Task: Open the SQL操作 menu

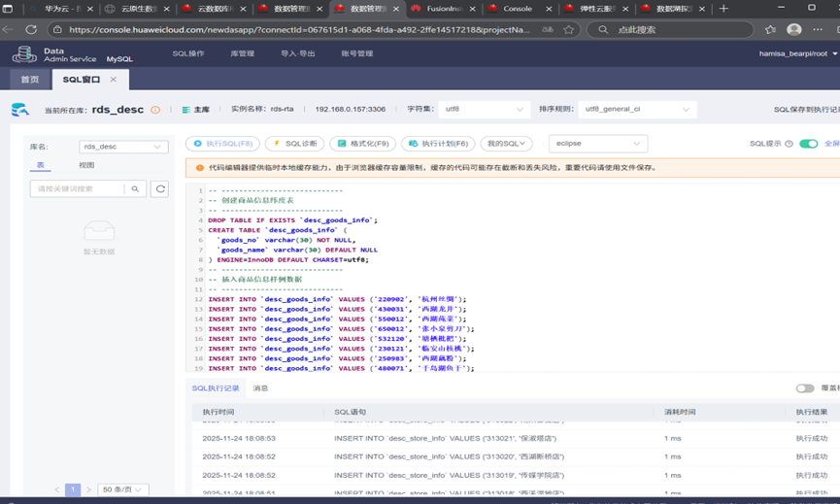Action: pyautogui.click(x=188, y=53)
